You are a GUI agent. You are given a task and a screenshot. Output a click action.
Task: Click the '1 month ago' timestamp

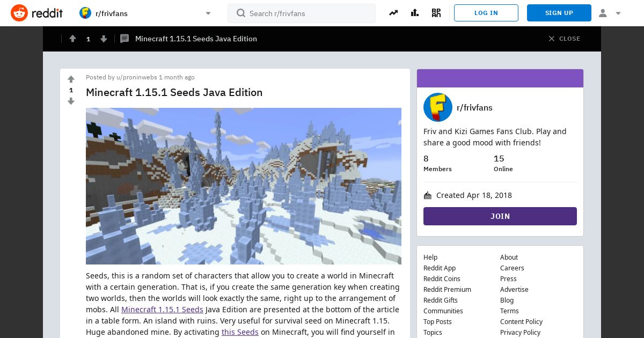tap(177, 77)
